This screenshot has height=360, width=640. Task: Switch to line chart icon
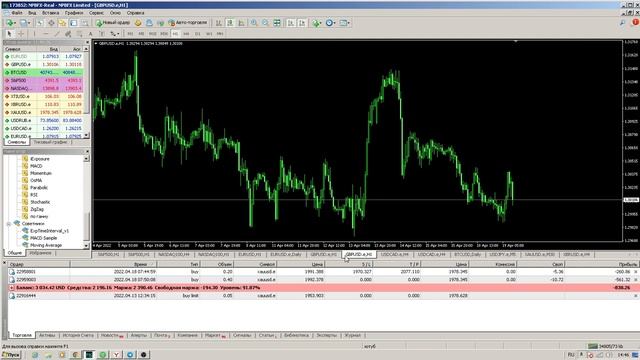(x=241, y=23)
